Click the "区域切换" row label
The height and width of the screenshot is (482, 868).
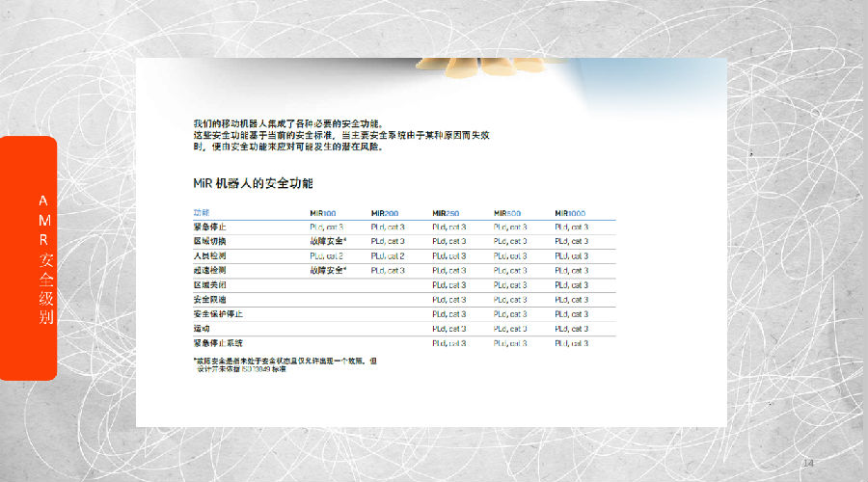pos(210,241)
